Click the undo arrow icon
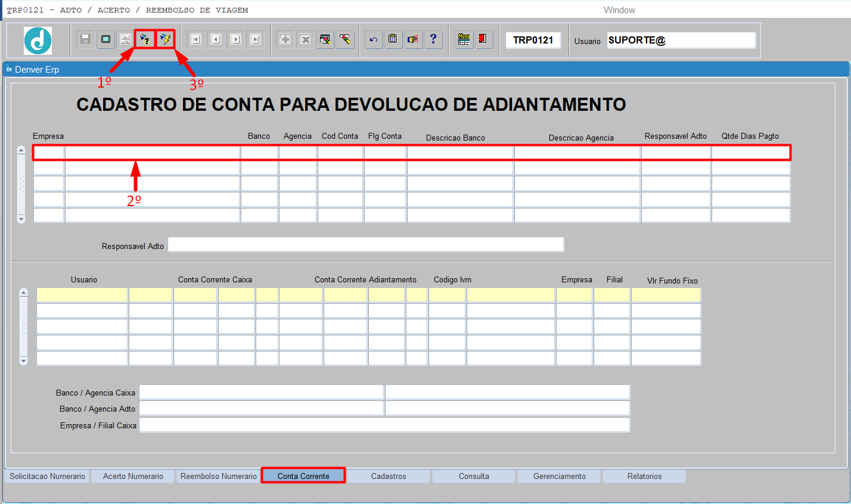851x504 pixels. pyautogui.click(x=374, y=39)
